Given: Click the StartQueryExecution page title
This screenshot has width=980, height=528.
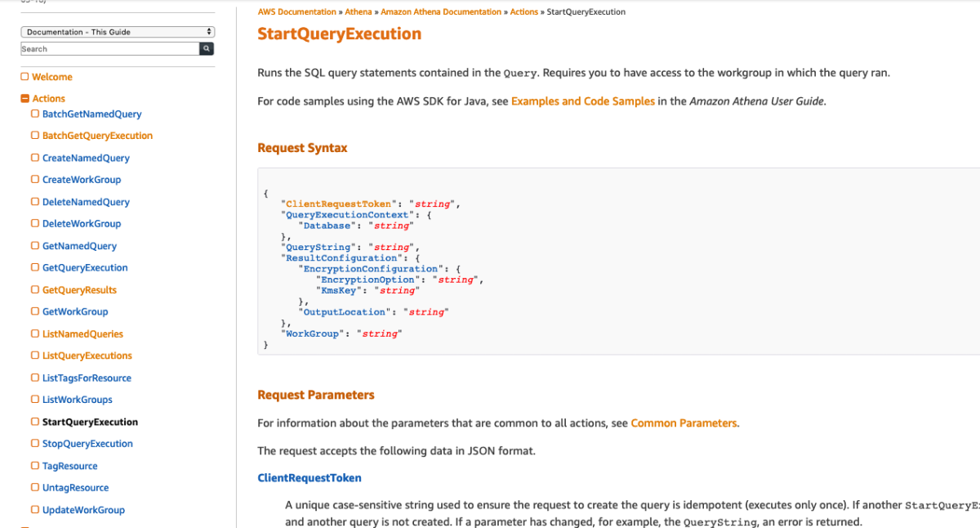Looking at the screenshot, I should coord(340,34).
